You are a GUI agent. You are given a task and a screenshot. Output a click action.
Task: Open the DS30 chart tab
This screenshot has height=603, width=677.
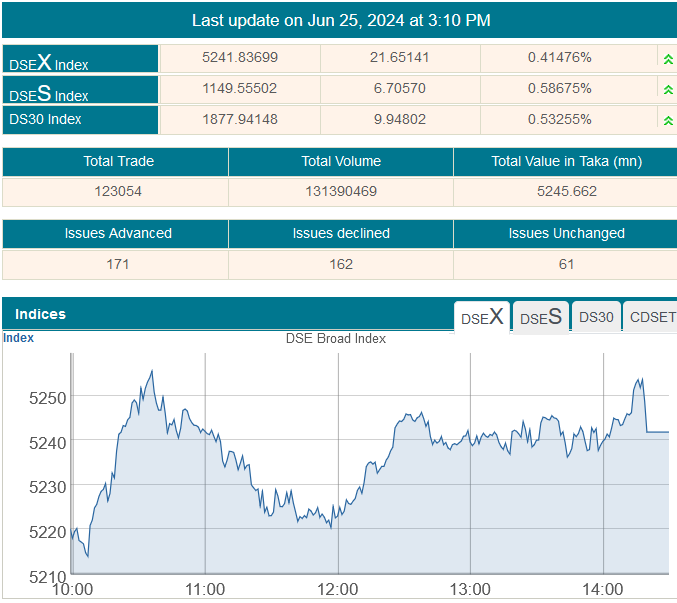click(596, 317)
